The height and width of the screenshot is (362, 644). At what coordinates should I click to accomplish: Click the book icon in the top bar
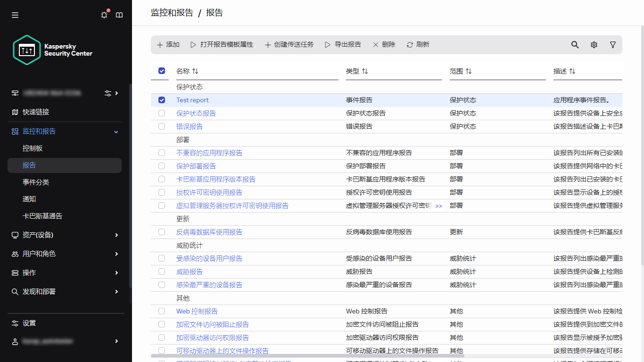click(119, 15)
